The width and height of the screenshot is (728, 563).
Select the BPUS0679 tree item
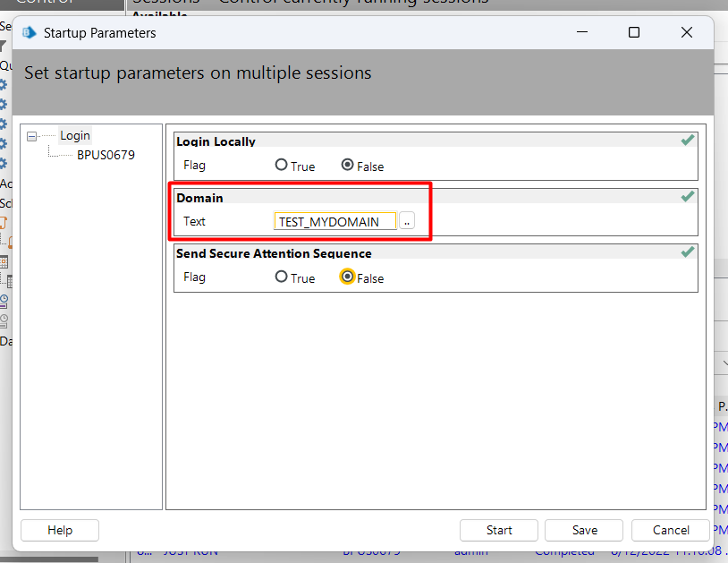pyautogui.click(x=106, y=155)
